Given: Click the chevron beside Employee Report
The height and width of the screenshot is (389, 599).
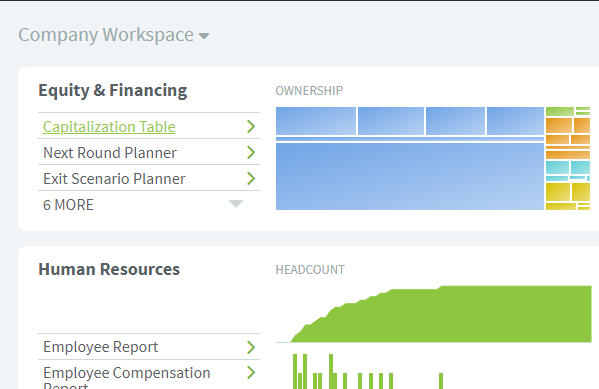Looking at the screenshot, I should (x=251, y=347).
